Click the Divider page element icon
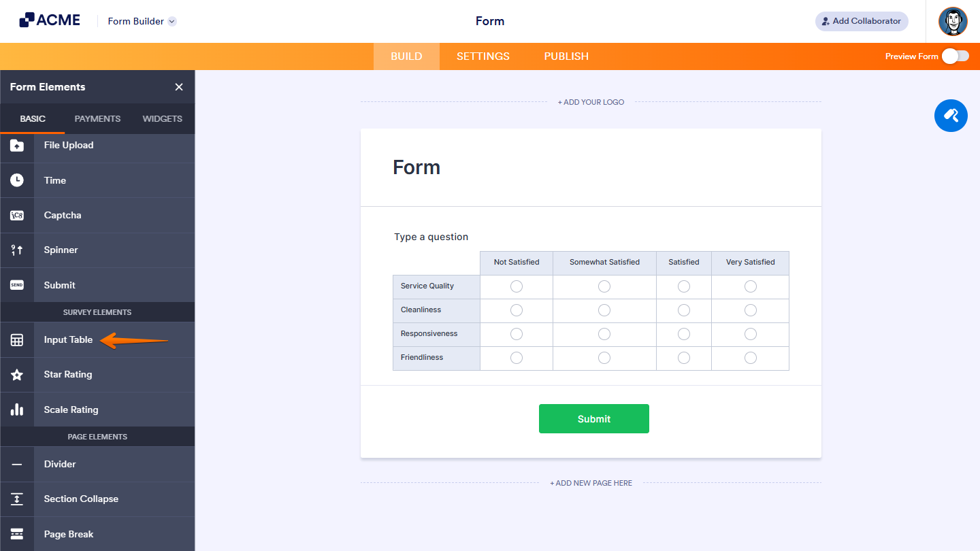 coord(16,464)
